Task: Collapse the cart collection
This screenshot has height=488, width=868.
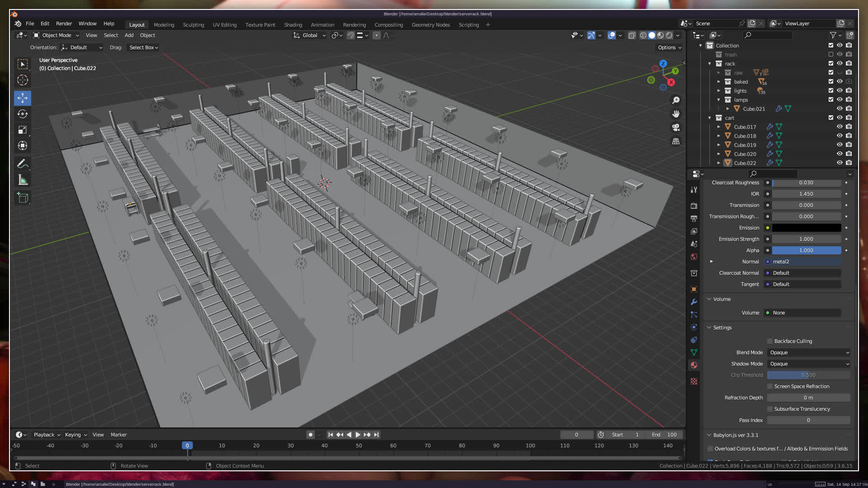Action: (710, 117)
